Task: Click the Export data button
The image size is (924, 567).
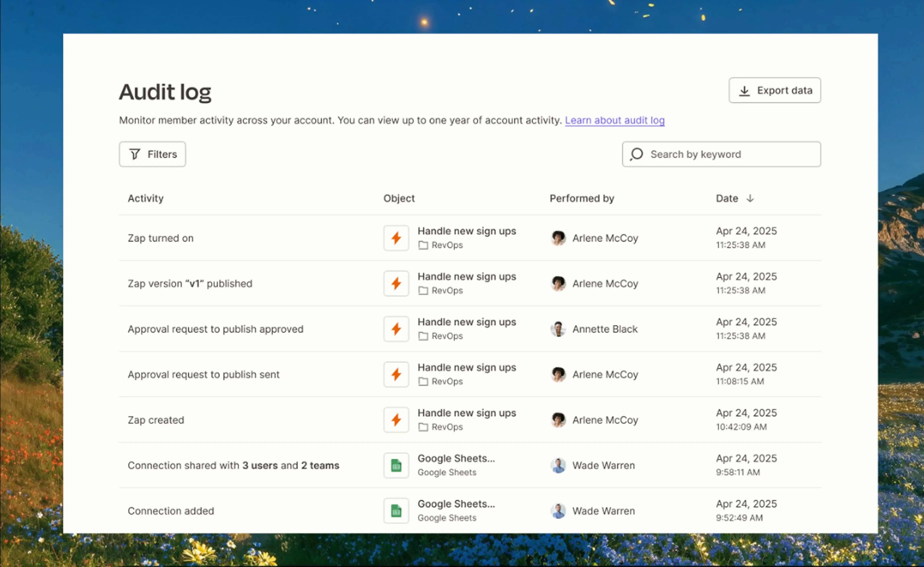Action: [775, 90]
